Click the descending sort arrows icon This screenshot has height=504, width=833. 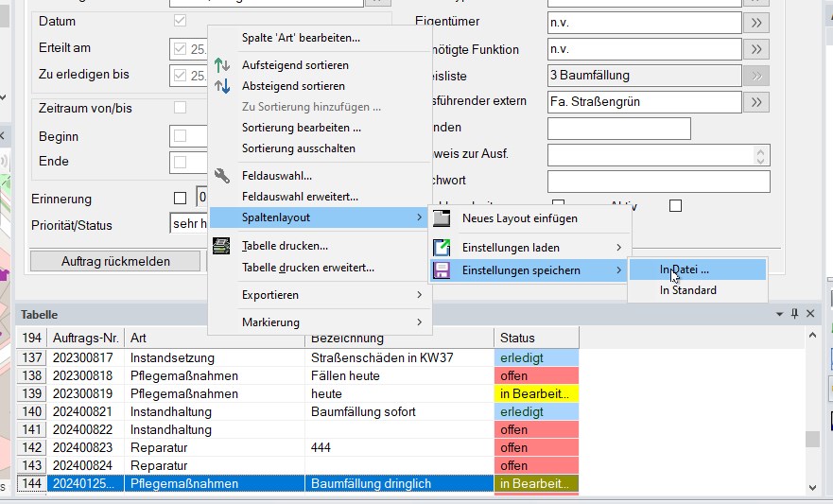click(x=222, y=86)
